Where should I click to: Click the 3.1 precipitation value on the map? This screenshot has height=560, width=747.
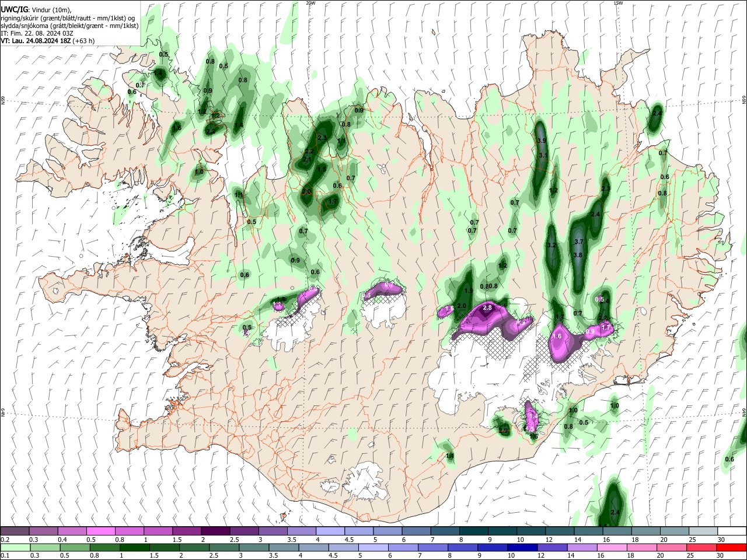click(543, 155)
